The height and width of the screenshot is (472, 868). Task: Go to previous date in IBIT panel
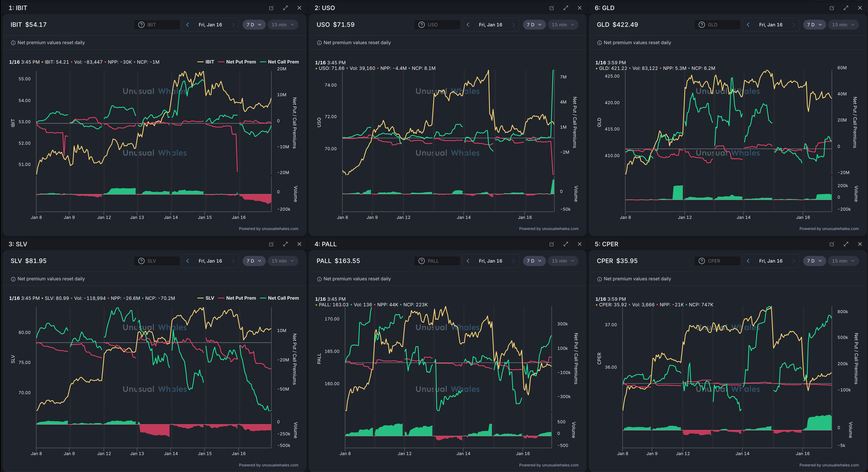coord(188,25)
